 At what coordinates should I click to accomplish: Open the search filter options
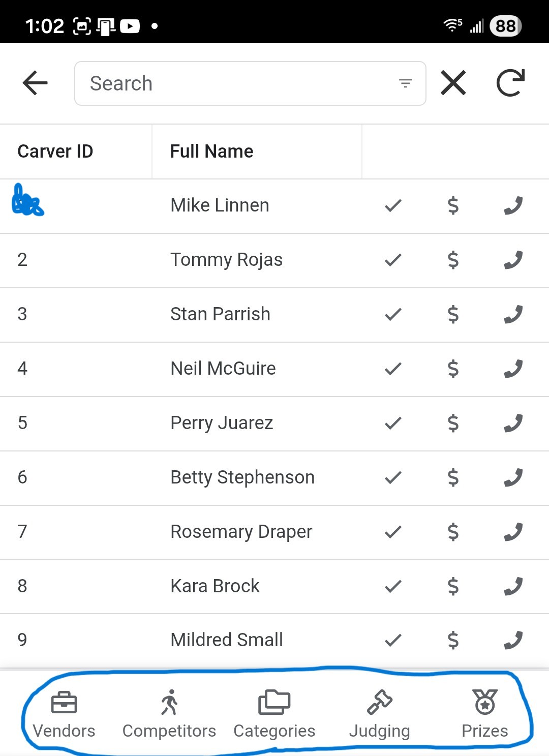click(x=405, y=83)
